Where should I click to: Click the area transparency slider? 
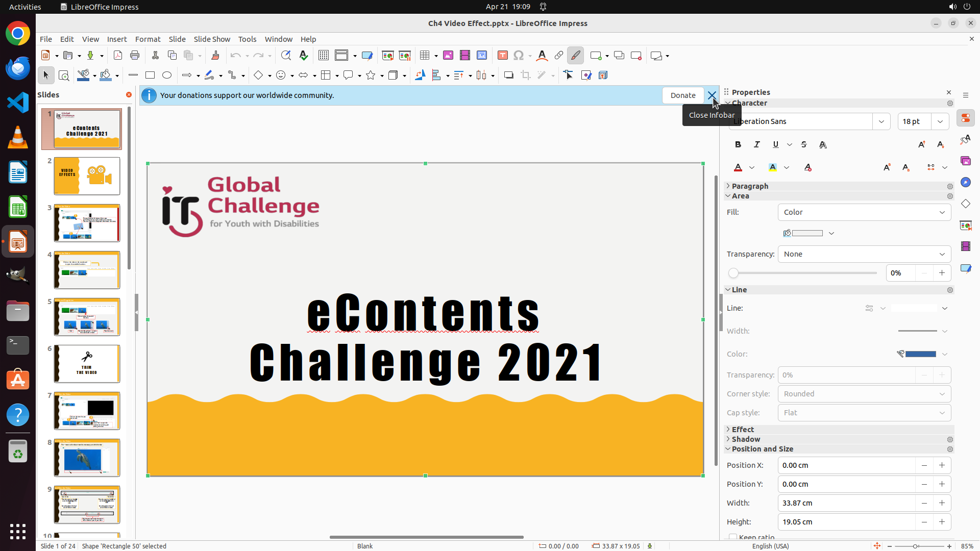coord(804,273)
